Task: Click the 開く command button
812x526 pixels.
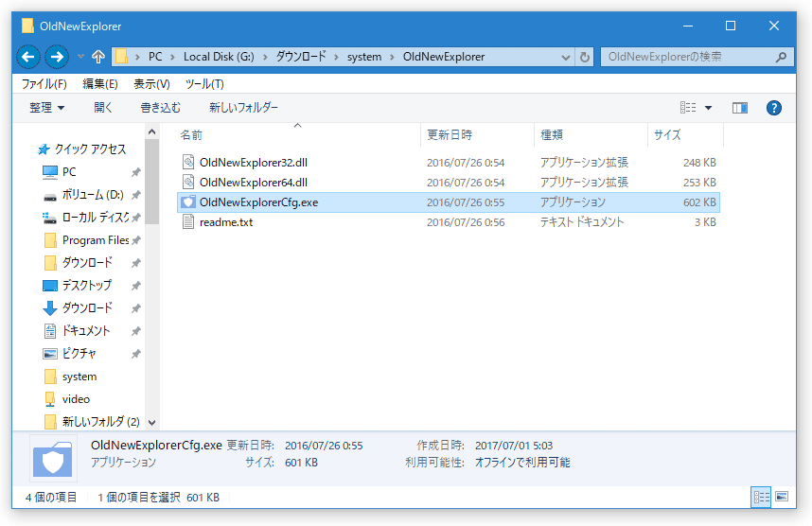Action: click(102, 108)
